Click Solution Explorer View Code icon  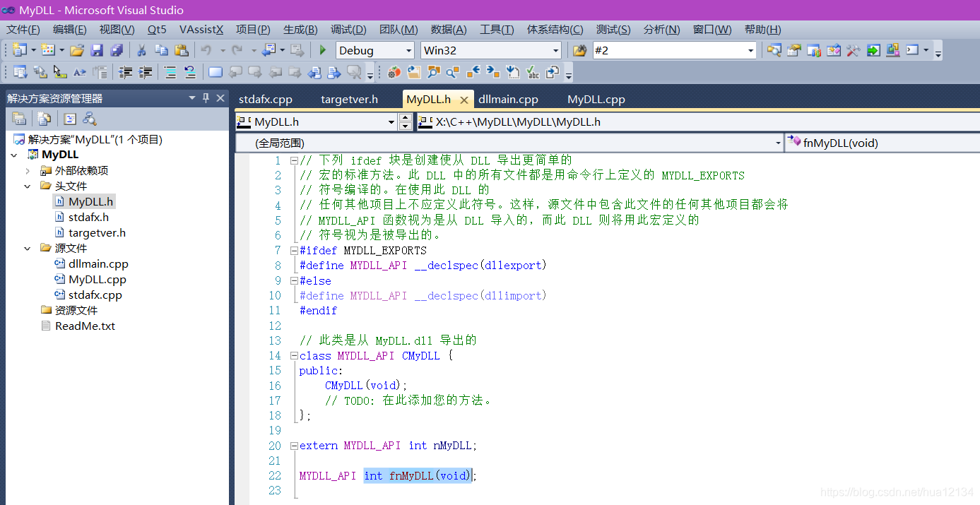70,119
